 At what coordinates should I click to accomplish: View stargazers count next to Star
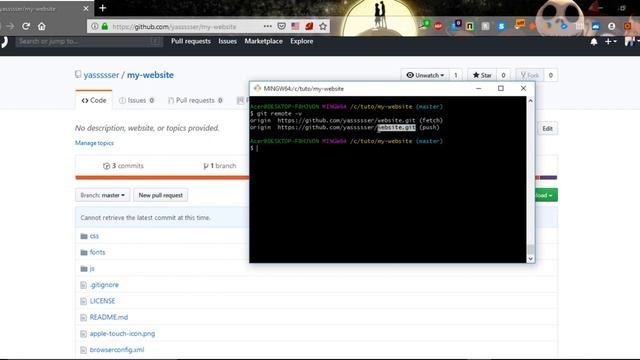503,75
